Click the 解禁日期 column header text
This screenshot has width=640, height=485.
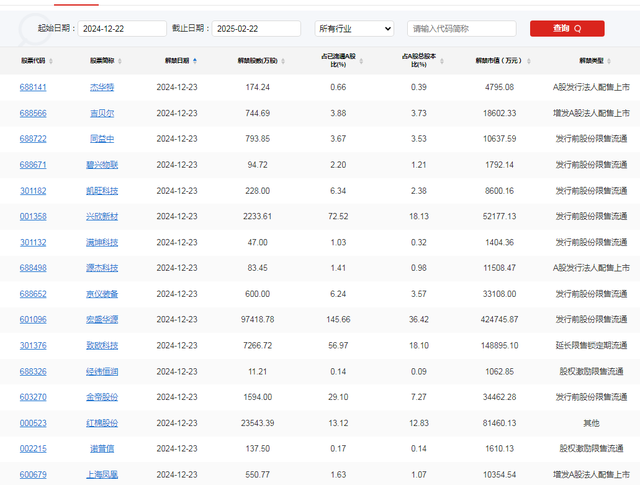[x=177, y=60]
